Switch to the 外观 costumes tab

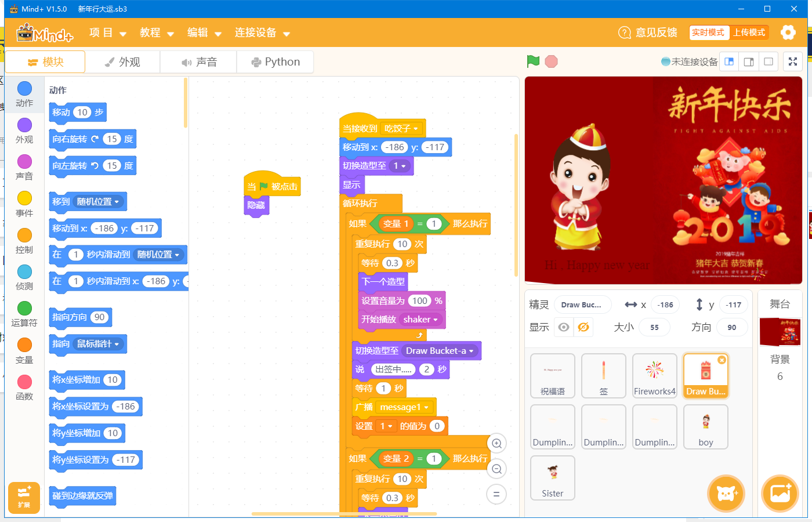pyautogui.click(x=122, y=62)
